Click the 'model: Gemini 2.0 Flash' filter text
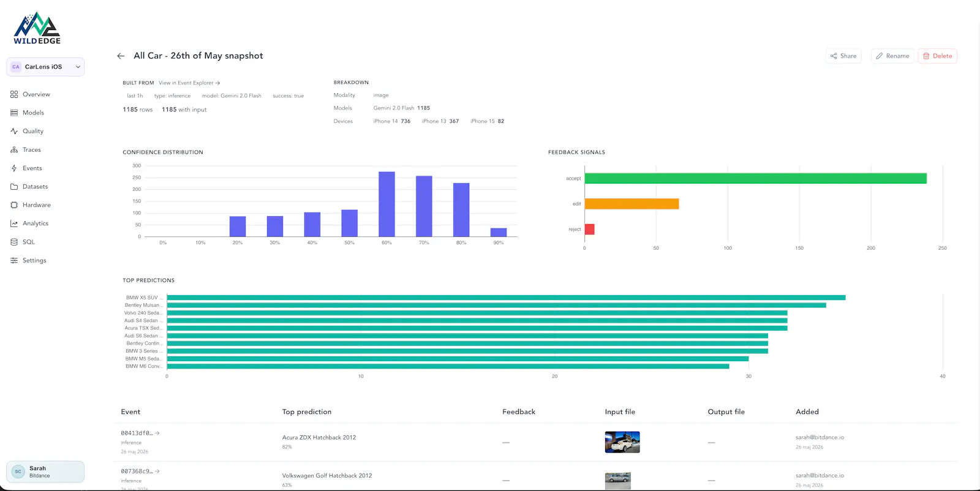 232,96
